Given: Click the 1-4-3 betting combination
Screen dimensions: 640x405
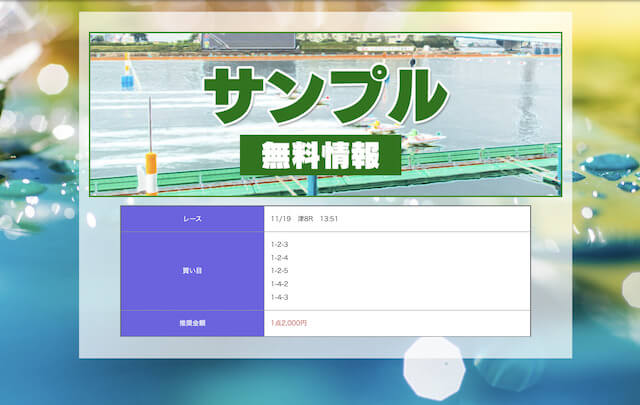Looking at the screenshot, I should (x=280, y=297).
